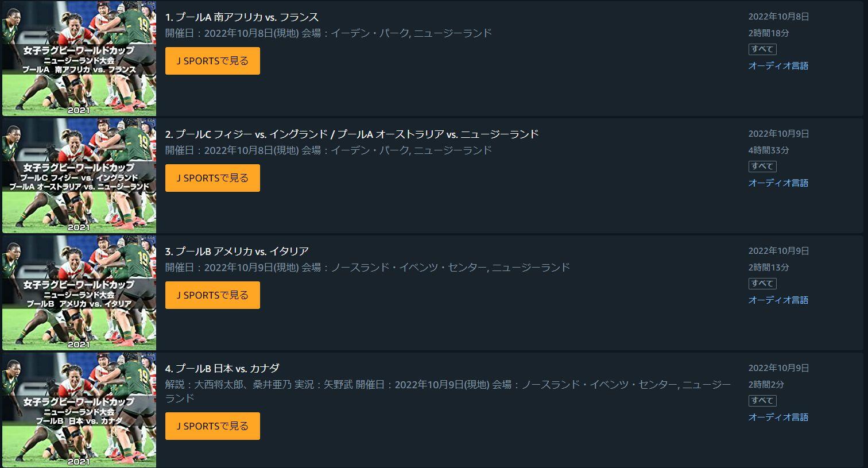Open thumbnail for Fiji vs. England episode
Viewport: 868px width, 468px height.
click(x=79, y=176)
